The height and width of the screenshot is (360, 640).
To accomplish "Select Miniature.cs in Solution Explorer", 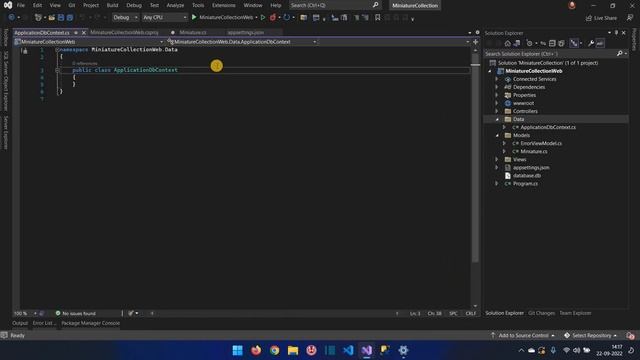I will pyautogui.click(x=534, y=151).
